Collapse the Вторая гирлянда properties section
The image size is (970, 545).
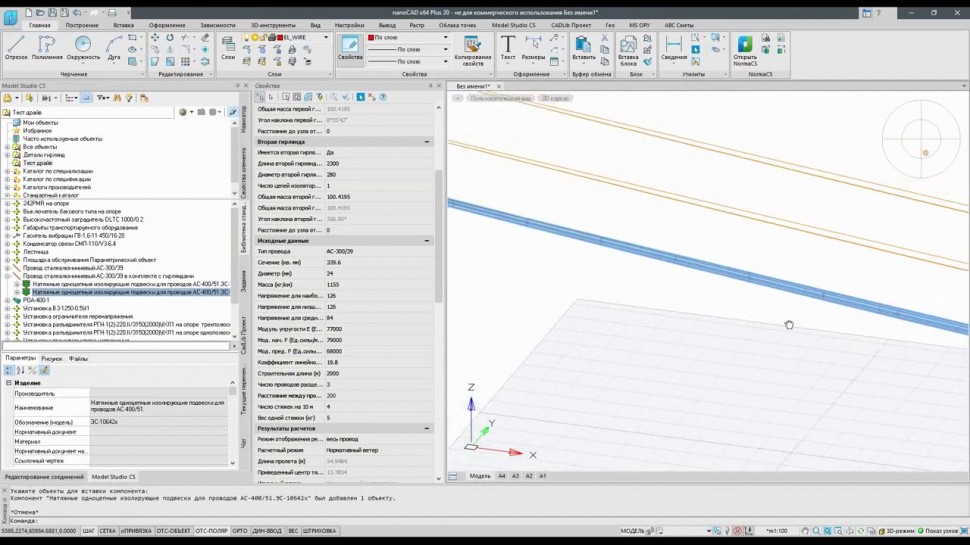tap(428, 142)
